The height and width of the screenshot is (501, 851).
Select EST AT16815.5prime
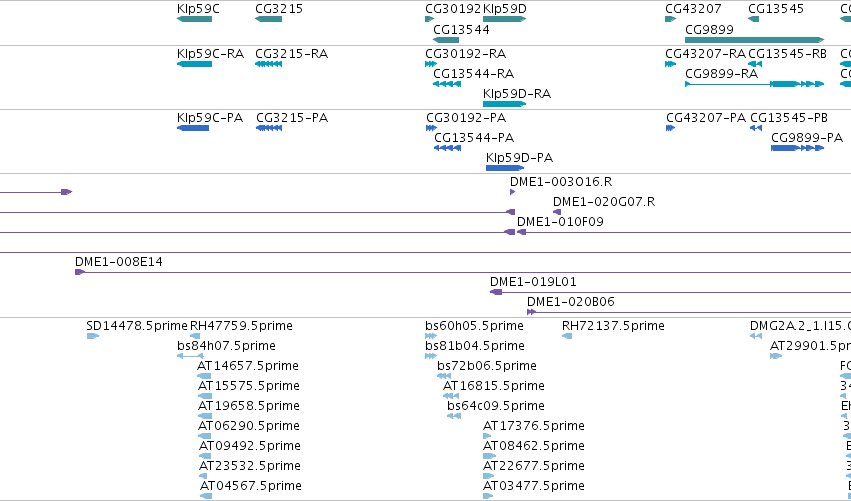click(451, 396)
